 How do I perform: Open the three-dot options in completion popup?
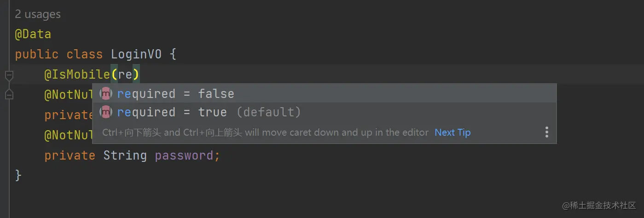(546, 132)
